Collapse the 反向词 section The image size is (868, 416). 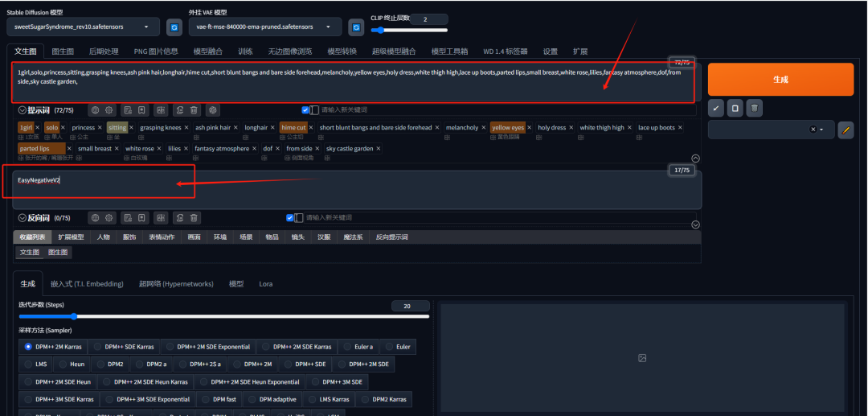(23, 218)
